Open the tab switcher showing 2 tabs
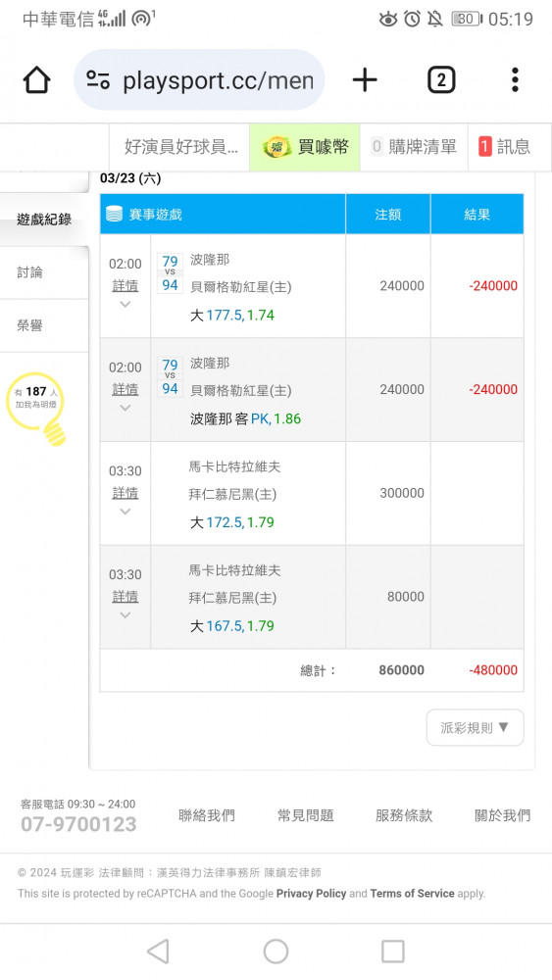The image size is (552, 980). pyautogui.click(x=441, y=80)
